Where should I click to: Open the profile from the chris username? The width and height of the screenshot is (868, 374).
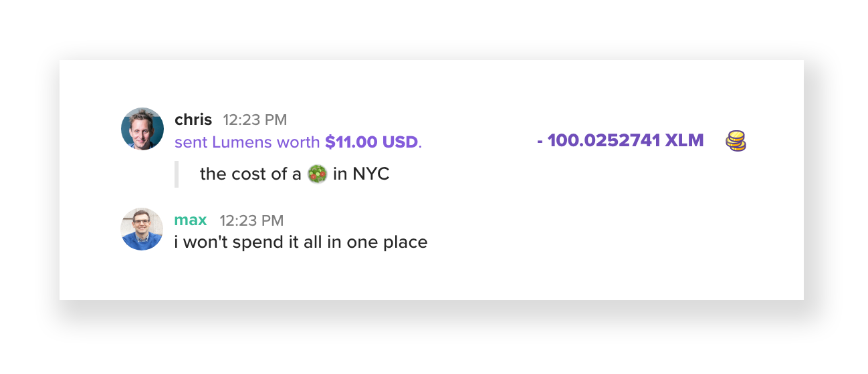(193, 120)
